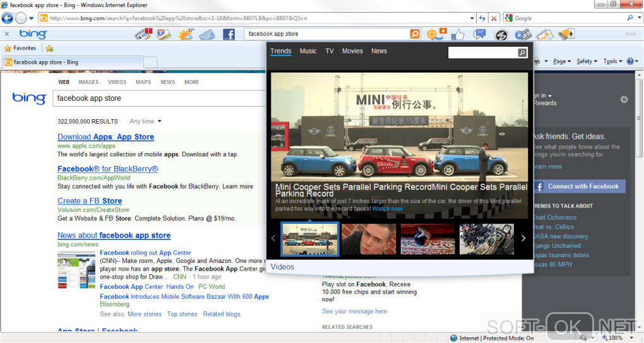Click the browser Forward button
This screenshot has width=644, height=343.
pos(21,18)
